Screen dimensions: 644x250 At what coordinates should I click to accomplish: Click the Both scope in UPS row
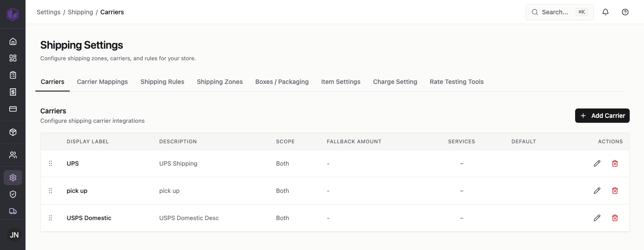pos(283,163)
